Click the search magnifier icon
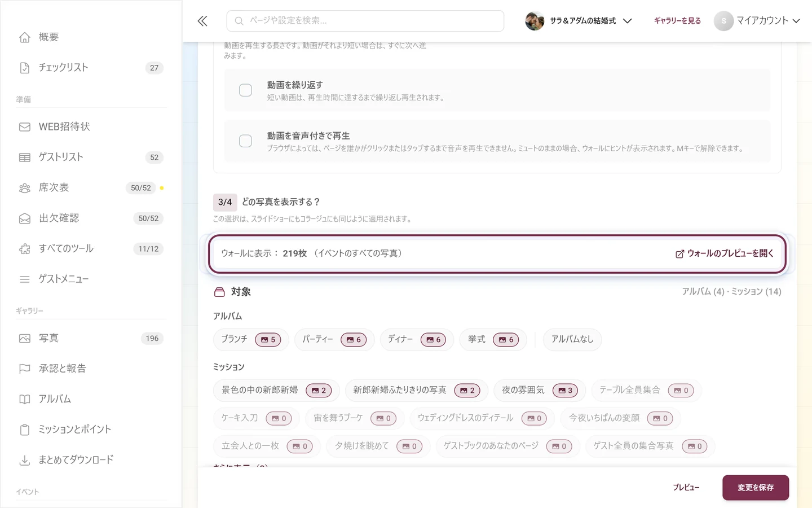The image size is (812, 508). pos(239,21)
